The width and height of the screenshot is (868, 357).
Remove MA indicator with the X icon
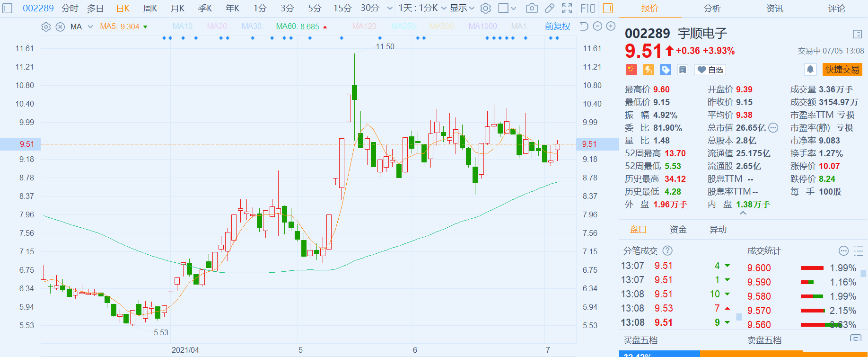[x=60, y=27]
